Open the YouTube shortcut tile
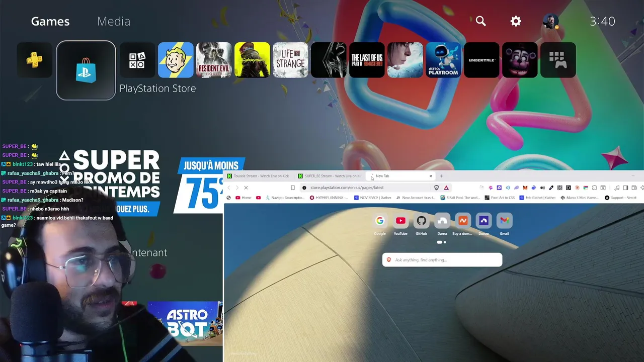Image resolution: width=644 pixels, height=362 pixels. [x=400, y=224]
